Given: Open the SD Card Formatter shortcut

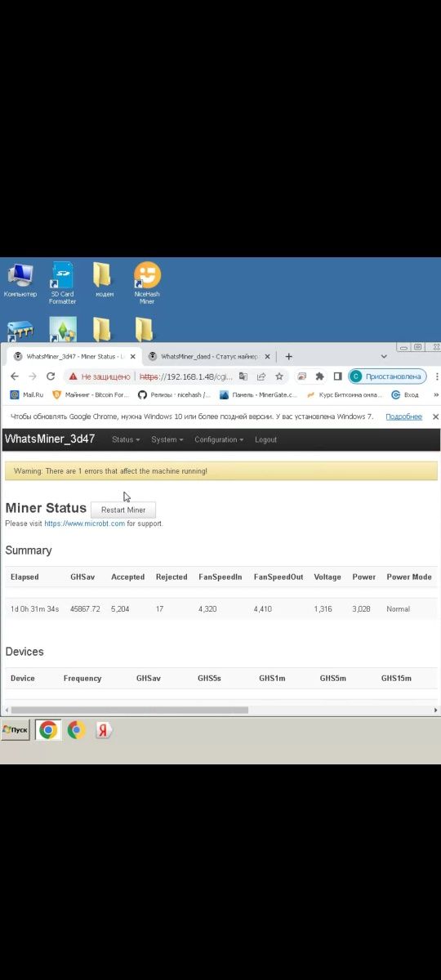Looking at the screenshot, I should [x=62, y=283].
